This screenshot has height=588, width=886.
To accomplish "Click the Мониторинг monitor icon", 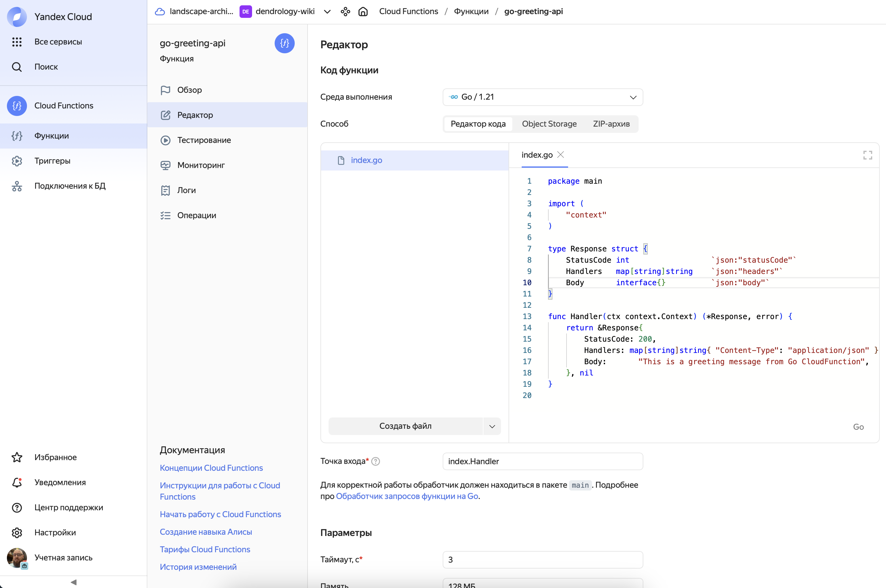I will tap(166, 165).
